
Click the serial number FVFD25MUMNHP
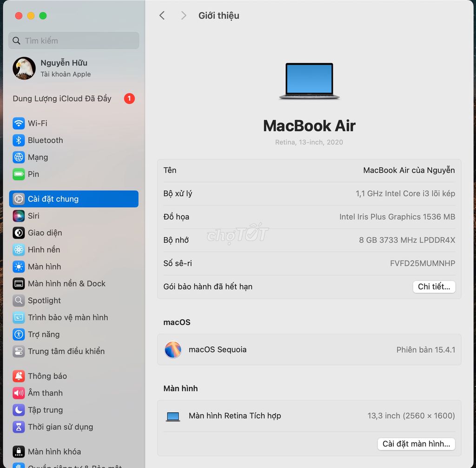tap(423, 263)
